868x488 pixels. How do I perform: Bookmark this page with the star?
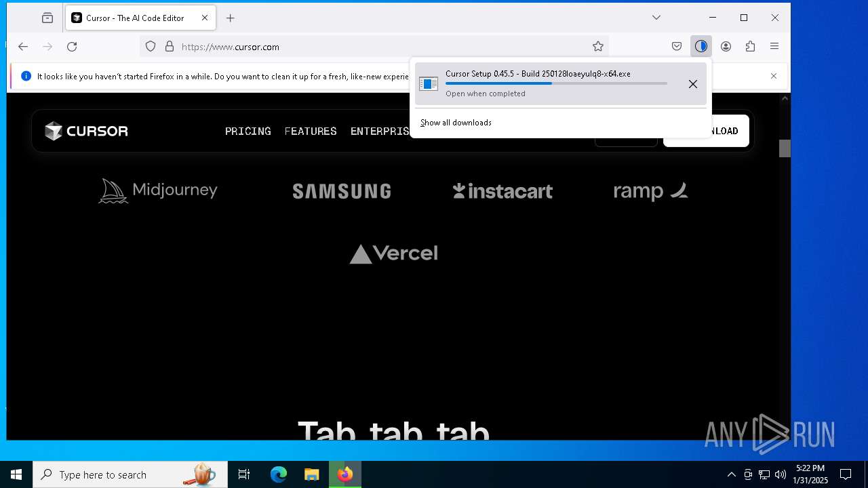[x=597, y=47]
